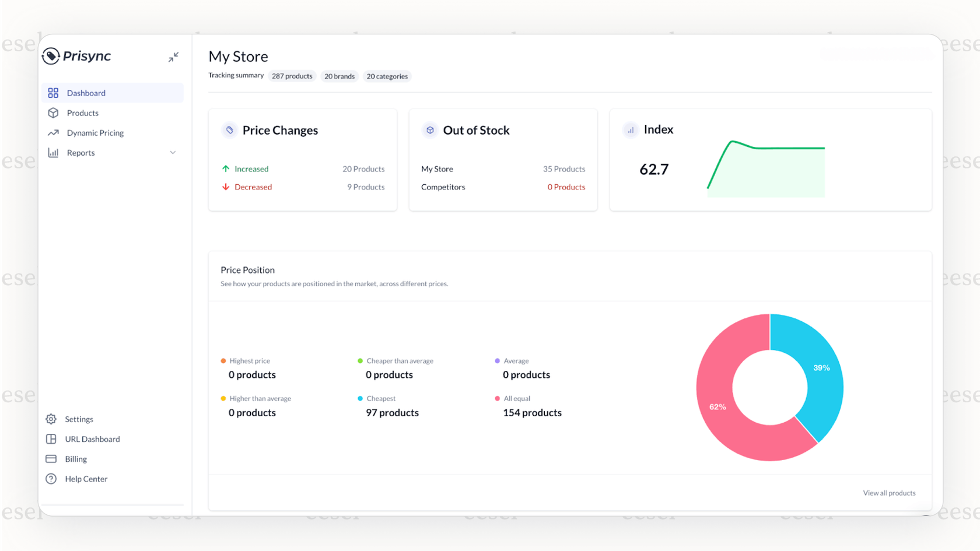This screenshot has height=551, width=980.
Task: Expand the Reports section chevron
Action: [x=173, y=152]
